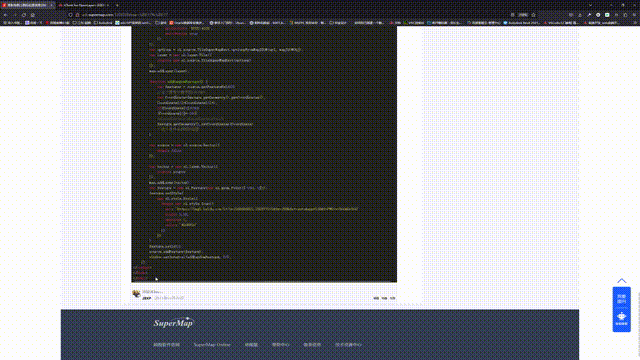
Task: Open the browser application menu icon
Action: [x=634, y=15]
